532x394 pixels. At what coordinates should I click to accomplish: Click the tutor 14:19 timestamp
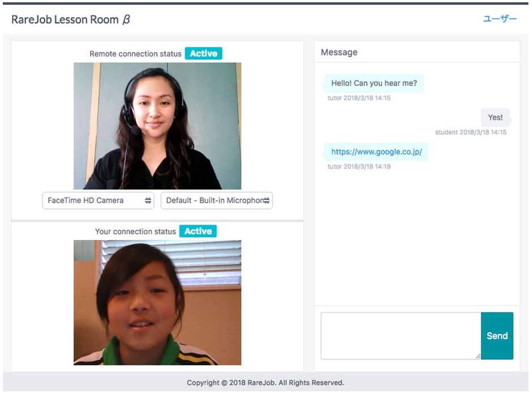(359, 166)
